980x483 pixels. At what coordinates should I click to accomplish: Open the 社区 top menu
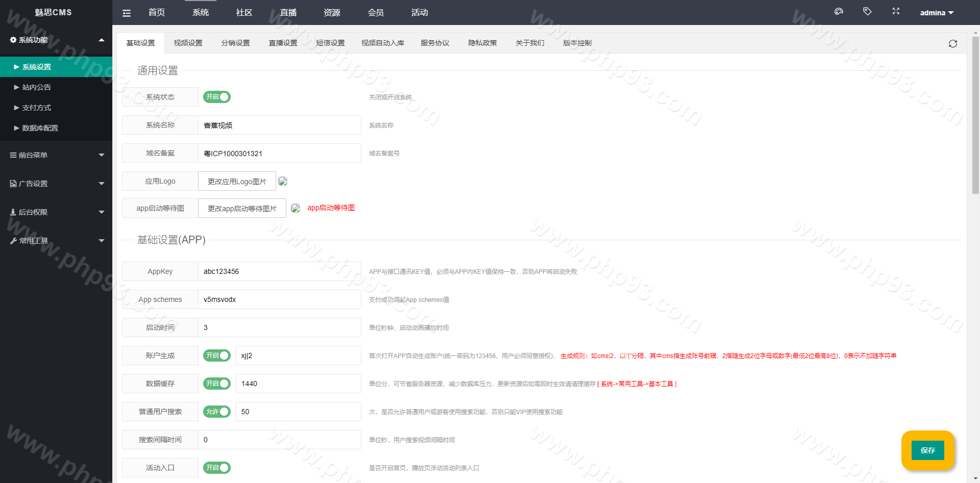pos(244,13)
